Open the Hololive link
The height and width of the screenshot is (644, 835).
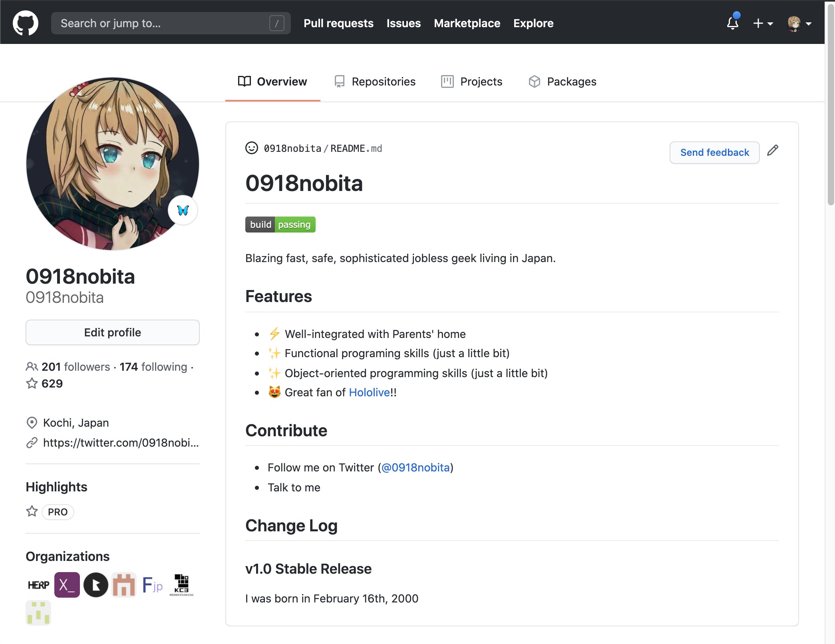pos(370,392)
